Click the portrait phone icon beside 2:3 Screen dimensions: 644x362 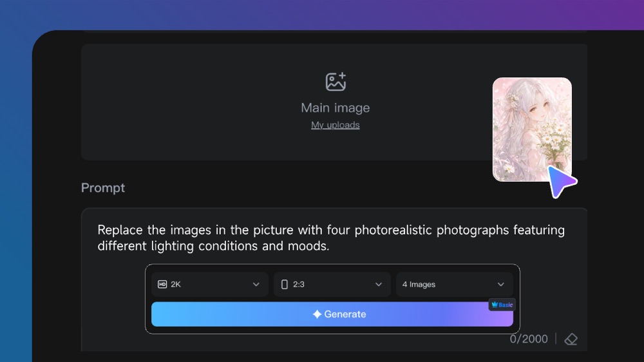(x=284, y=284)
